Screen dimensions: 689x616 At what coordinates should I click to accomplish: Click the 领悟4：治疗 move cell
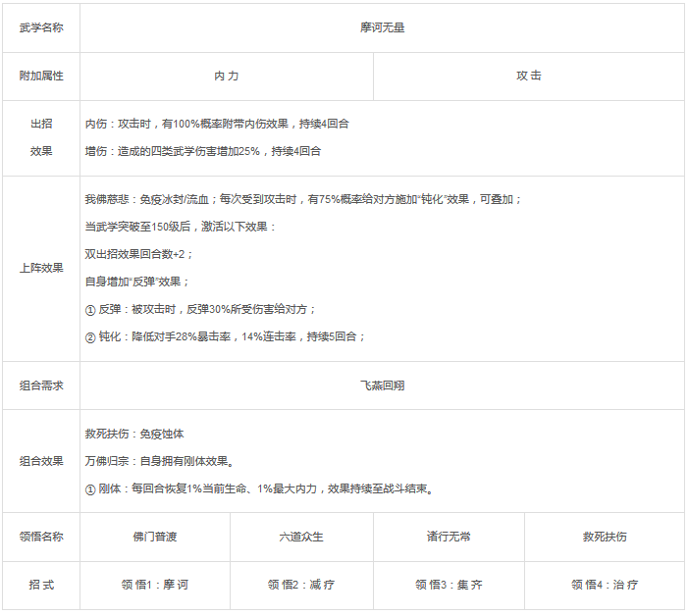[x=605, y=586]
